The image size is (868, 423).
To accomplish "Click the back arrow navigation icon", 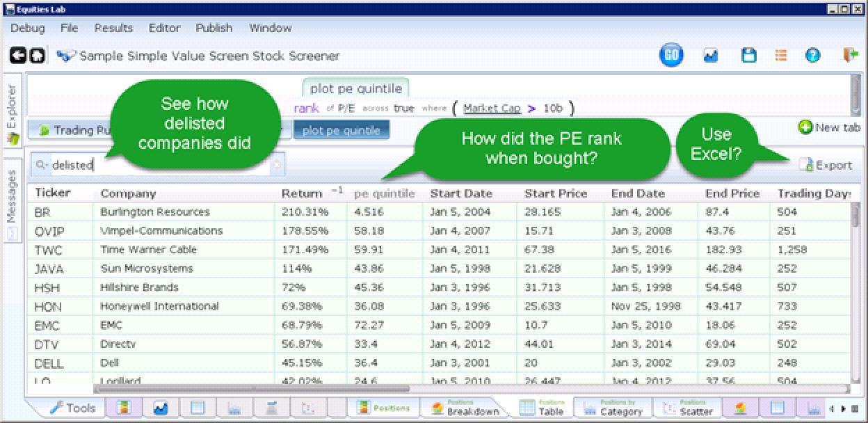I will (x=18, y=56).
